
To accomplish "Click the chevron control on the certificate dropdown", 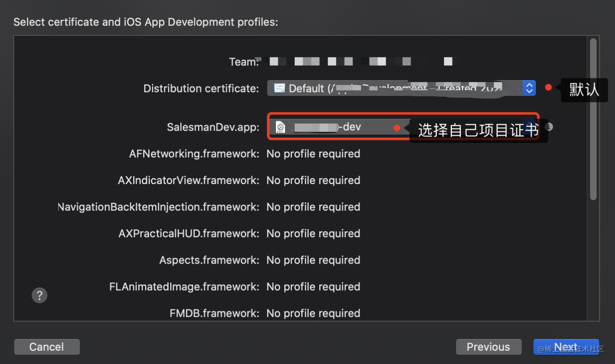I will (x=530, y=88).
